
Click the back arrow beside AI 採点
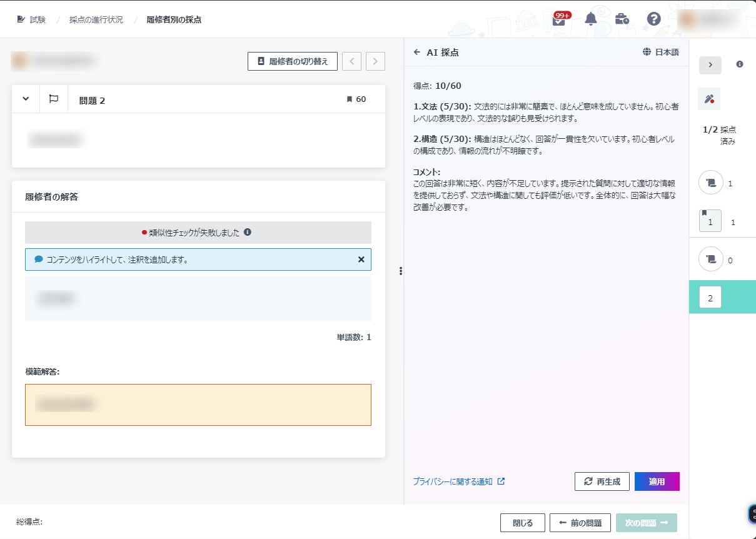point(417,53)
